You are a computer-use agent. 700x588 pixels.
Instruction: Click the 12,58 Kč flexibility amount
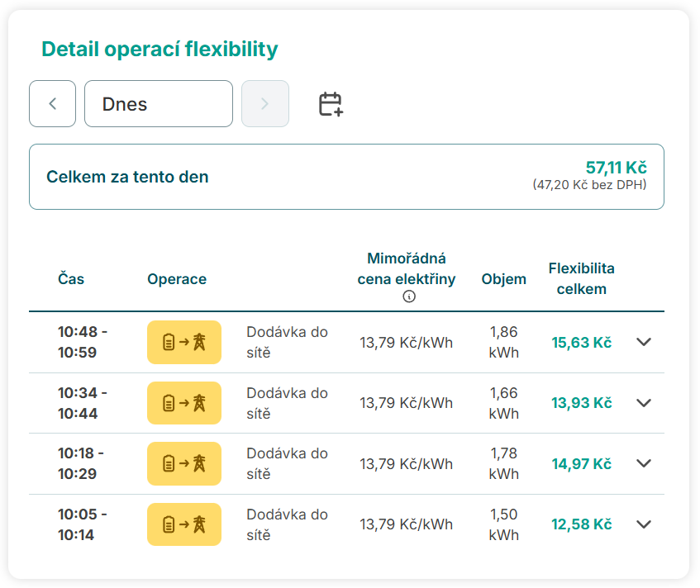pyautogui.click(x=581, y=524)
